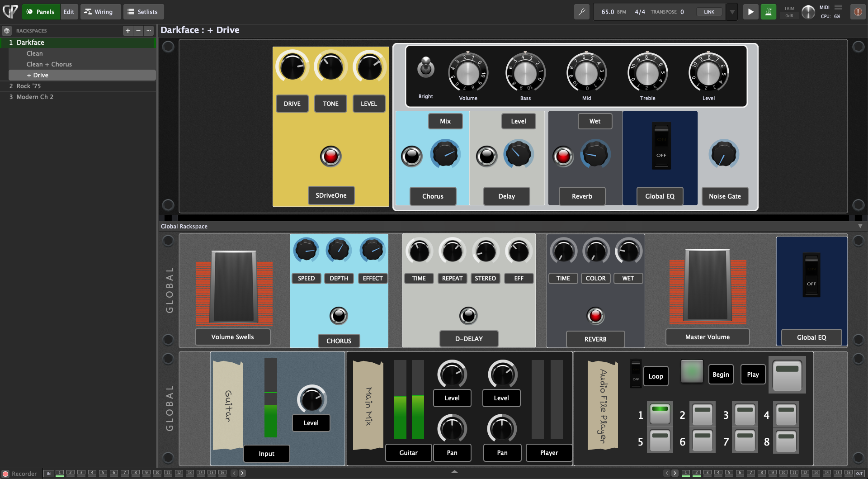Select audio file slot 8
The width and height of the screenshot is (868, 479).
coord(786,441)
